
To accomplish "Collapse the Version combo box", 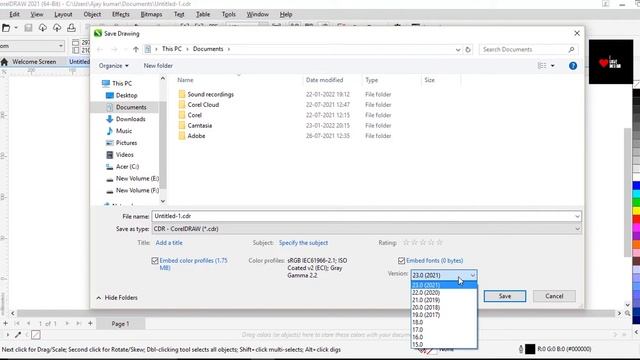I will click(x=472, y=276).
